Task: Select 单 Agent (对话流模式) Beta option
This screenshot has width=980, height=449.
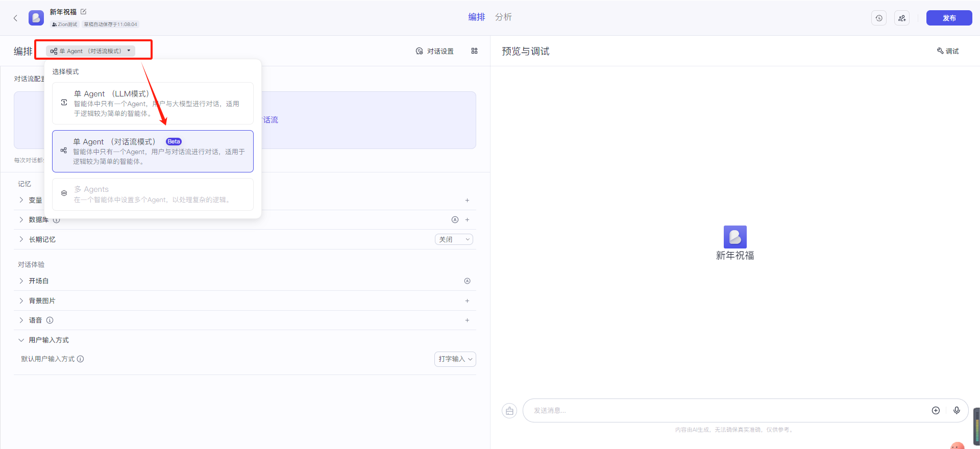Action: (x=153, y=151)
